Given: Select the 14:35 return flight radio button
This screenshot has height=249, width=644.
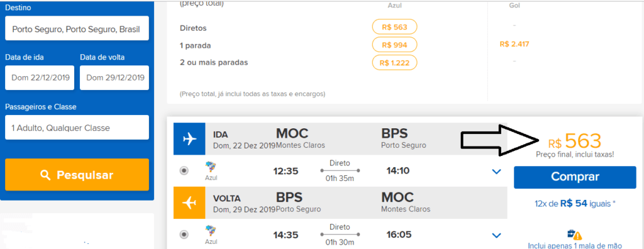Looking at the screenshot, I should [184, 235].
